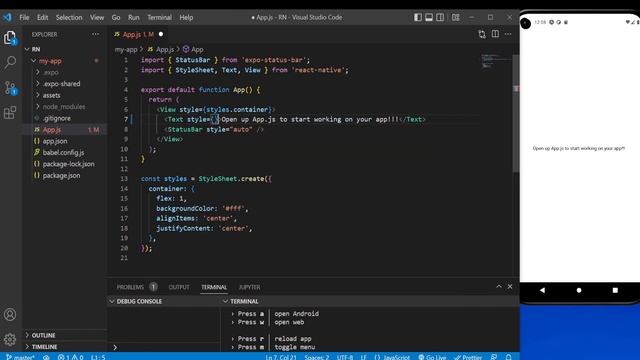Open .gitignore in the explorer
The height and width of the screenshot is (360, 640).
click(x=64, y=118)
